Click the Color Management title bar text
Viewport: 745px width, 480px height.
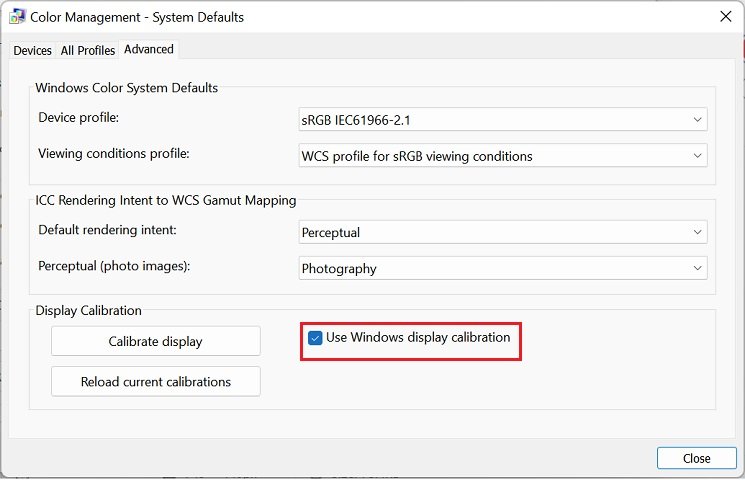(137, 17)
